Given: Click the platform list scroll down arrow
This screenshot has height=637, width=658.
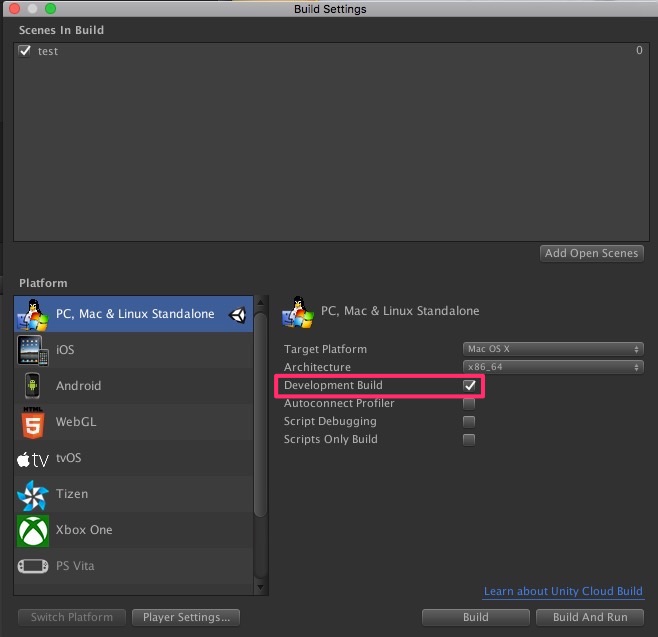Looking at the screenshot, I should 260,587.
